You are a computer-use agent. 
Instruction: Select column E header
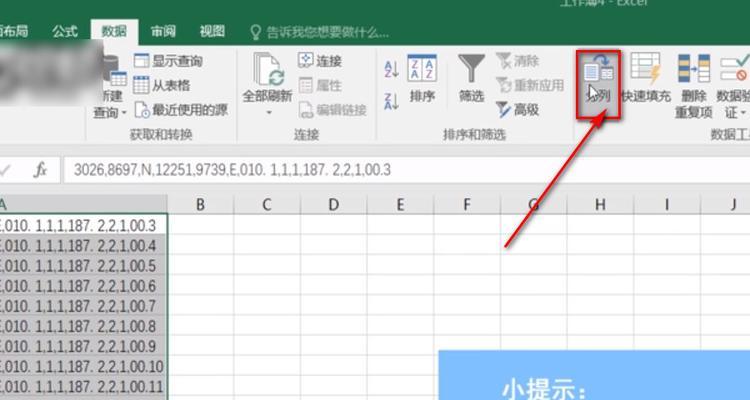400,204
